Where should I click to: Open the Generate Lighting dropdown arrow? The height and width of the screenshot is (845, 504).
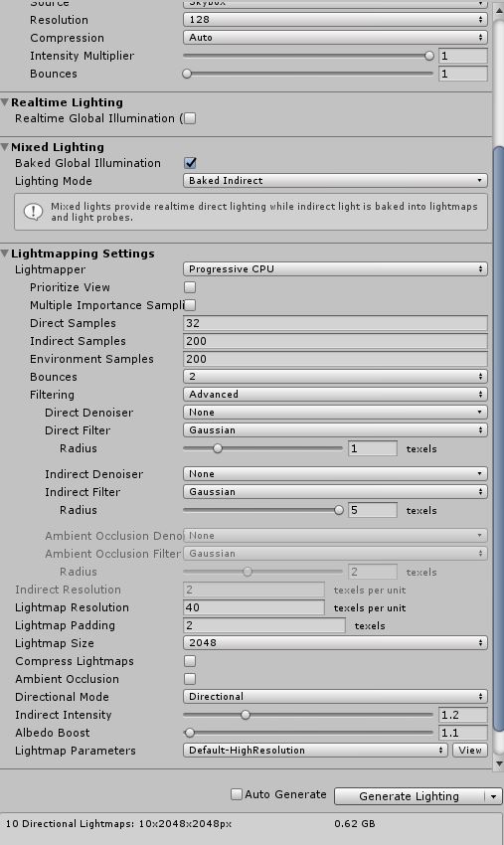[x=493, y=796]
